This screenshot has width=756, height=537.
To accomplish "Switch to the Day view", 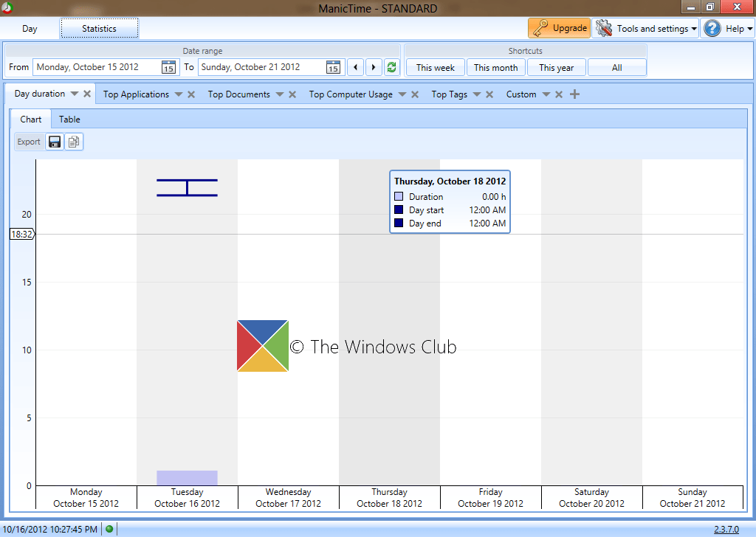I will pyautogui.click(x=30, y=28).
